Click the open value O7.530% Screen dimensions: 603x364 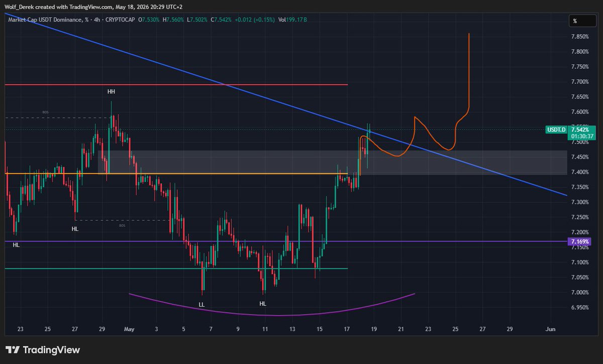click(x=149, y=20)
